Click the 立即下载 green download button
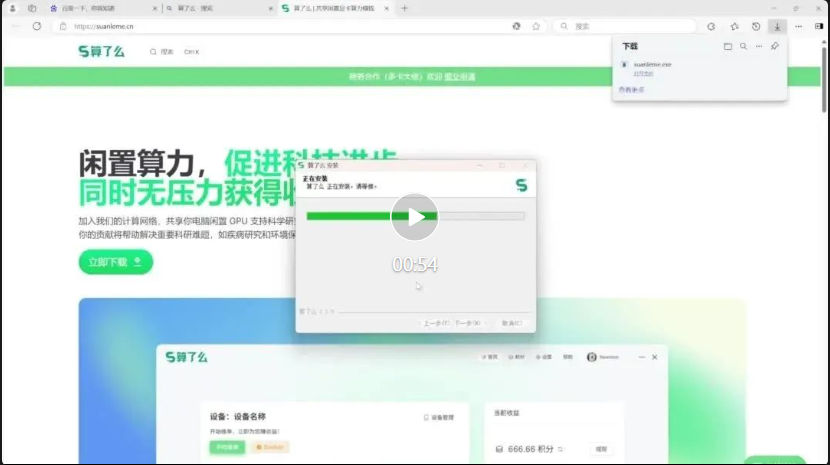 point(115,262)
